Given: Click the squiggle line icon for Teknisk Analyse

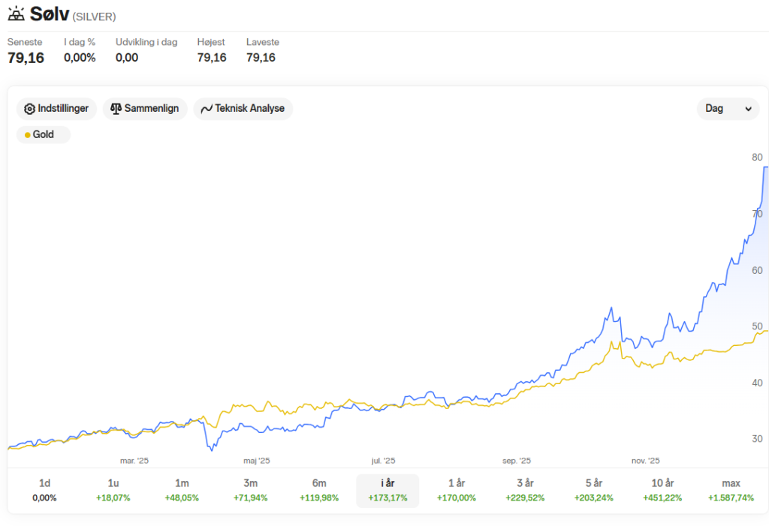Looking at the screenshot, I should pyautogui.click(x=207, y=109).
